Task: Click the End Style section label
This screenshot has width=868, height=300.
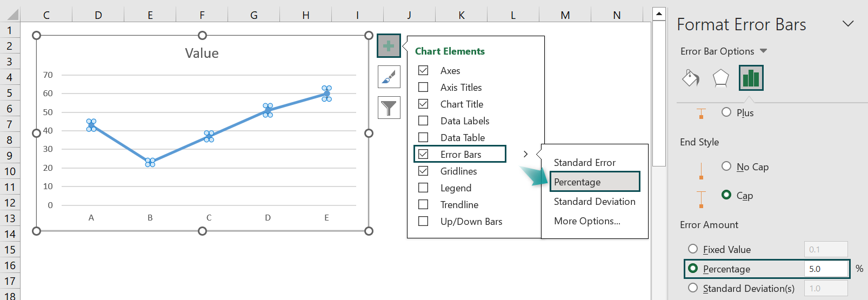Action: 699,142
